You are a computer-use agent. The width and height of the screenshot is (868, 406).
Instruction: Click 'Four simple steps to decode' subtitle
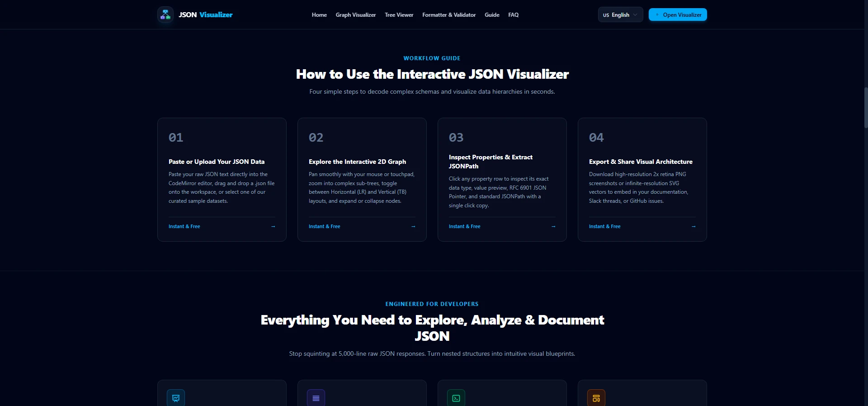click(x=432, y=91)
